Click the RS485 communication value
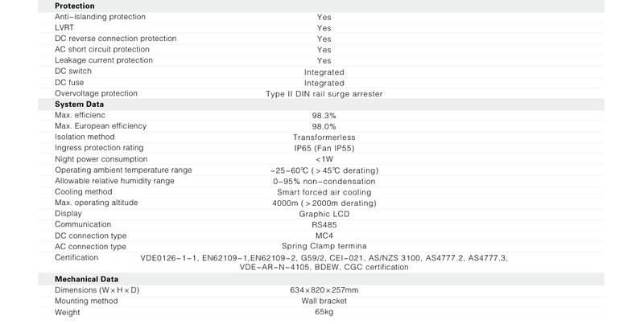 [x=324, y=225]
